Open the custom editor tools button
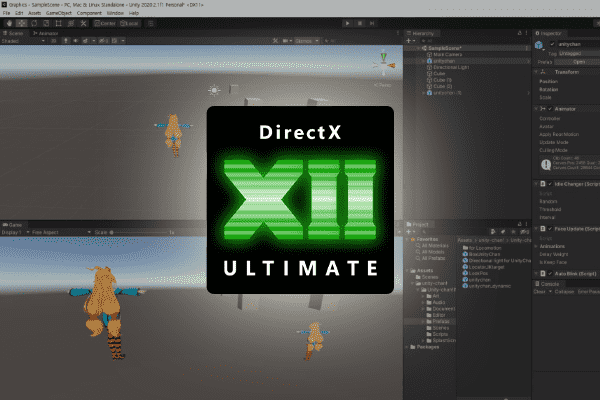Viewport: 600px width, 400px height. pos(83,23)
